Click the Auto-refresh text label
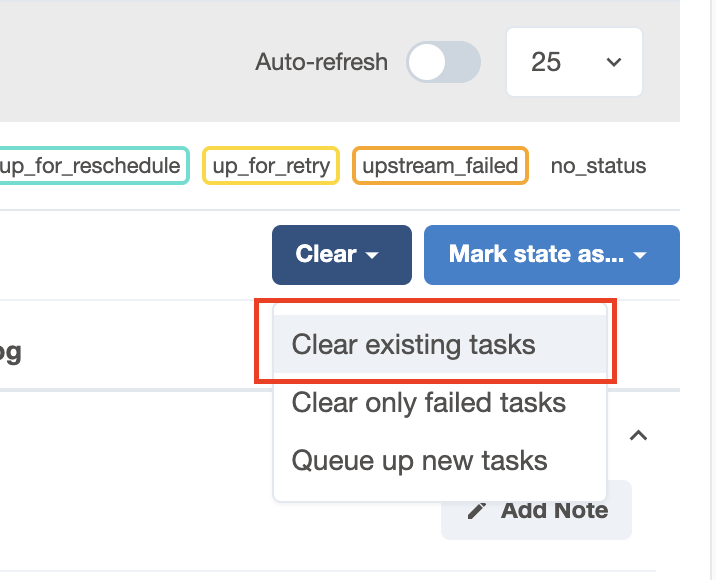The image size is (716, 580). pos(321,62)
